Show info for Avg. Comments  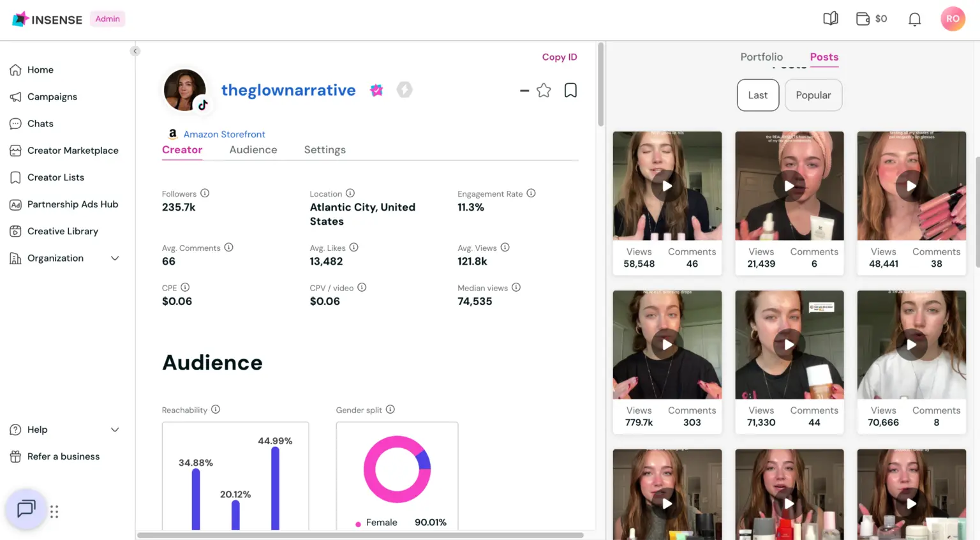[x=228, y=248]
